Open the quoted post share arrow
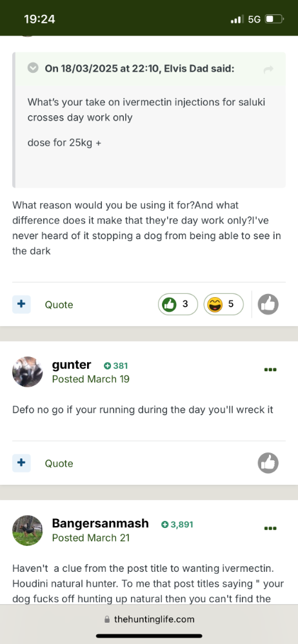 [x=268, y=70]
